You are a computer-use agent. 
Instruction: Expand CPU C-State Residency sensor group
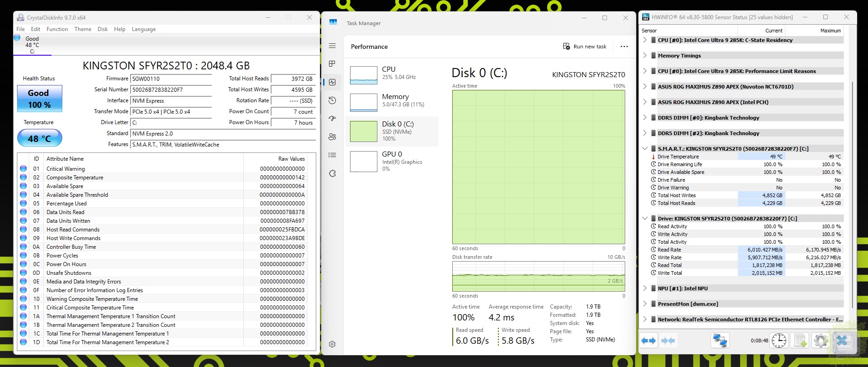tap(645, 40)
